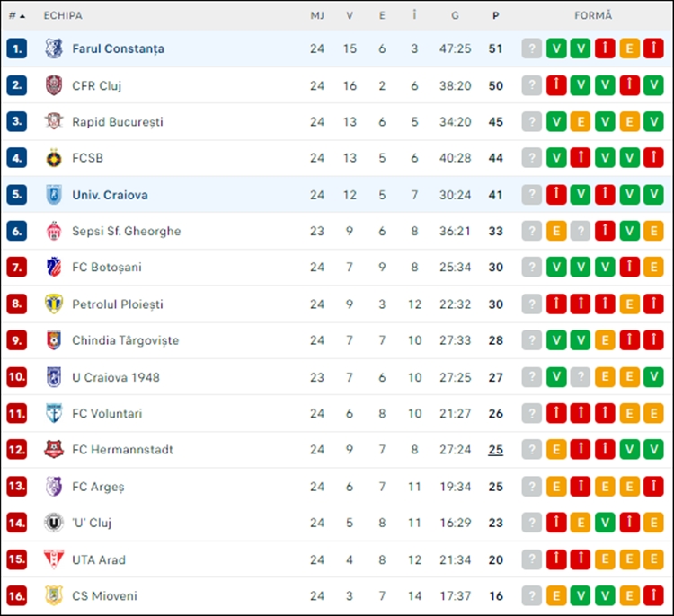This screenshot has width=674, height=616.
Task: Open the Sepsi Sf. Gheorghe team page
Action: coord(127,231)
